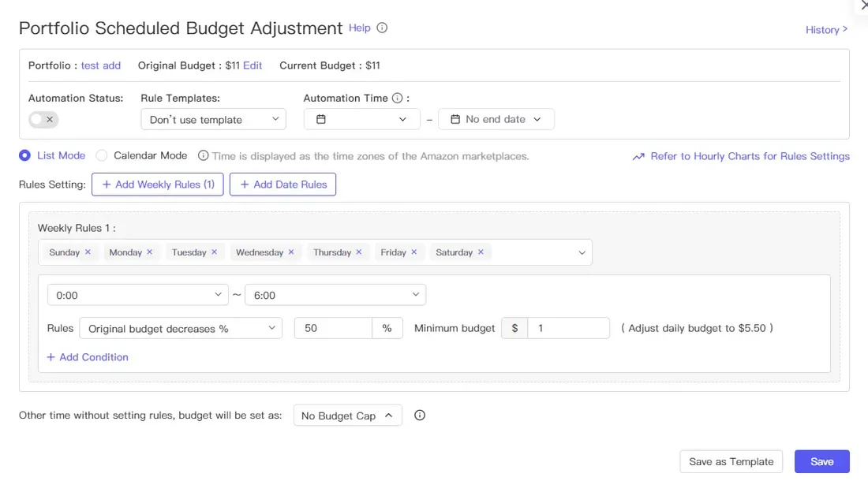Click Add Date Rules button

(282, 184)
